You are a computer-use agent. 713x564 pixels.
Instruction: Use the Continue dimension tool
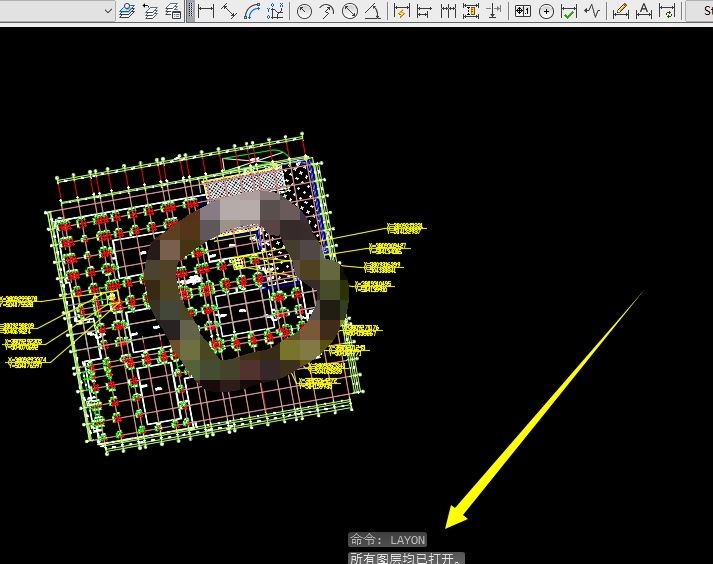[x=448, y=12]
